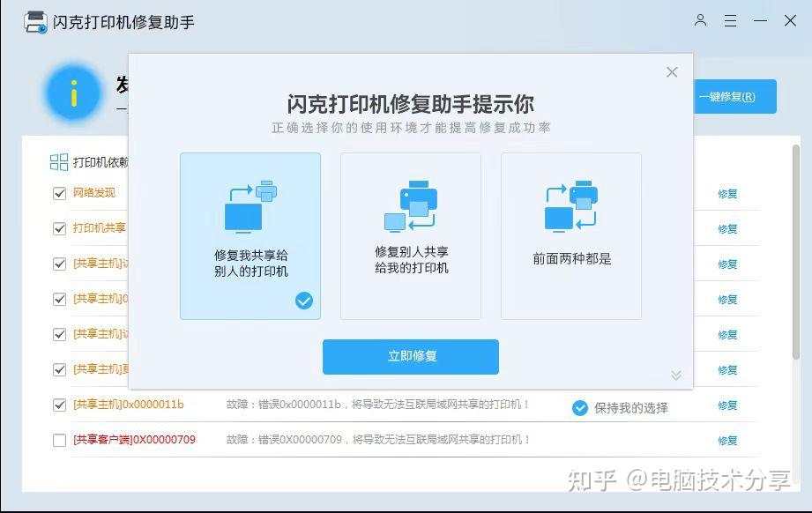
Task: Click the grid icon beside 打印机依赖
Action: point(59,161)
